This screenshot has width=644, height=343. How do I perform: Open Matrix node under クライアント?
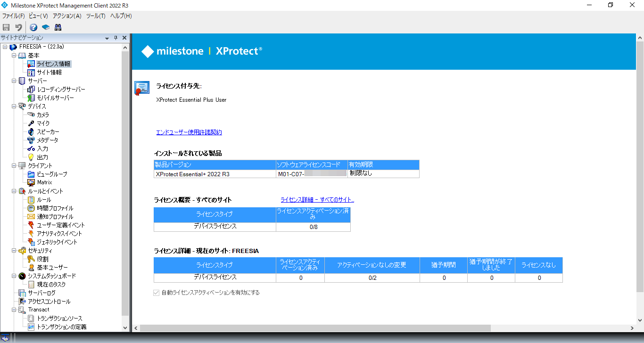(x=44, y=182)
